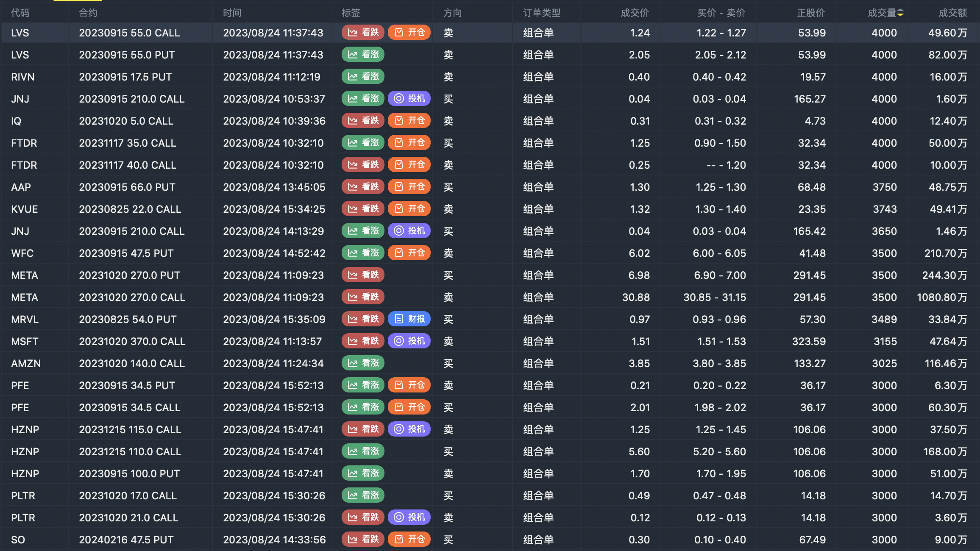Sort by the 时间 column header
This screenshot has height=551, width=980.
(232, 13)
